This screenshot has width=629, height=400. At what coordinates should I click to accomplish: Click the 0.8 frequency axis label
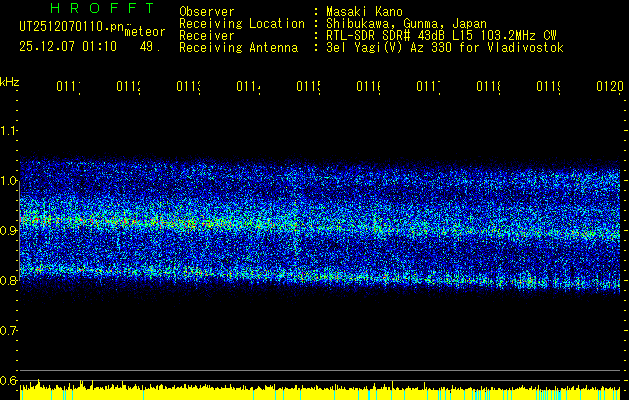point(8,280)
